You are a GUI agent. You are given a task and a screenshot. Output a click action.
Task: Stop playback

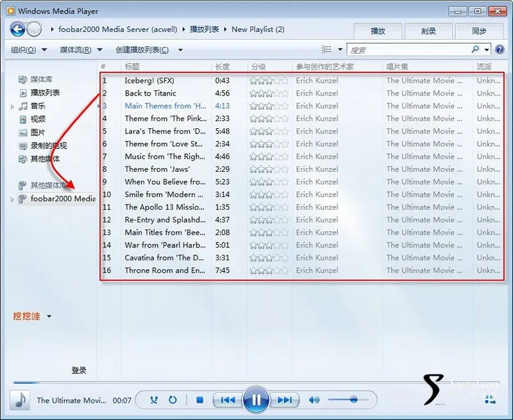200,399
